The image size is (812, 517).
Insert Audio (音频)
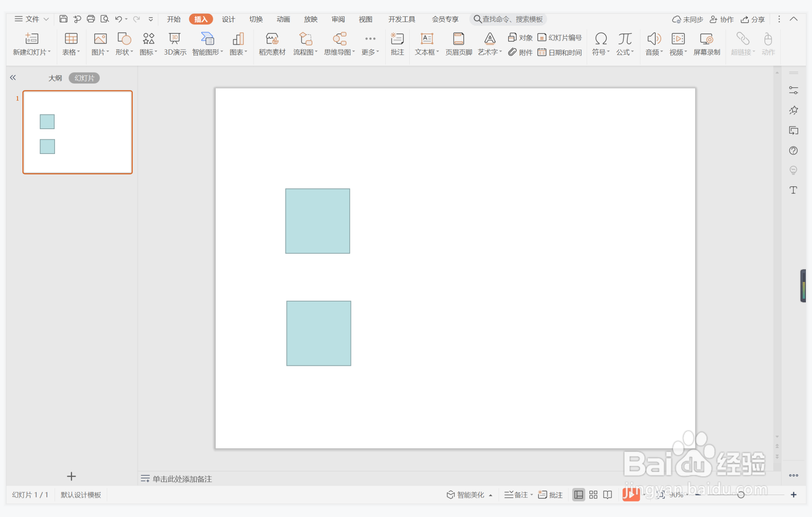click(x=654, y=44)
